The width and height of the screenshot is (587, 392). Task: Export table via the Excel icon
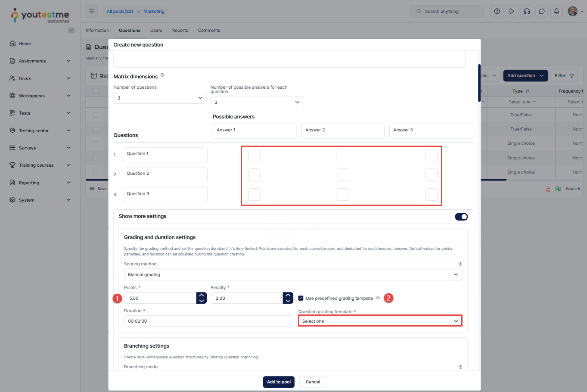(558, 189)
